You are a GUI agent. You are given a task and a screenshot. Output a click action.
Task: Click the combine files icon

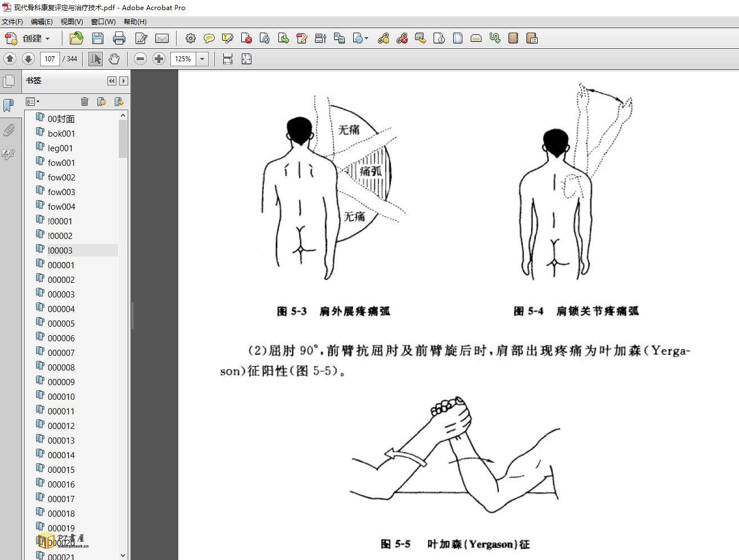click(339, 38)
